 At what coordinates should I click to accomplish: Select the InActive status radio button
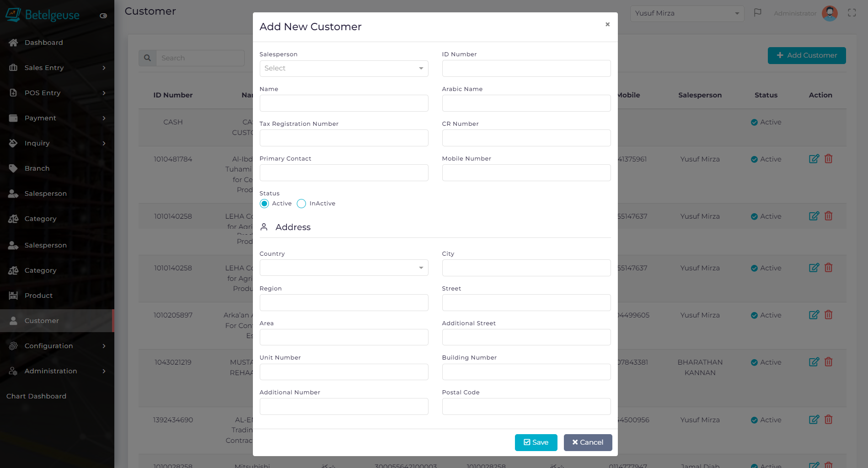[301, 204]
